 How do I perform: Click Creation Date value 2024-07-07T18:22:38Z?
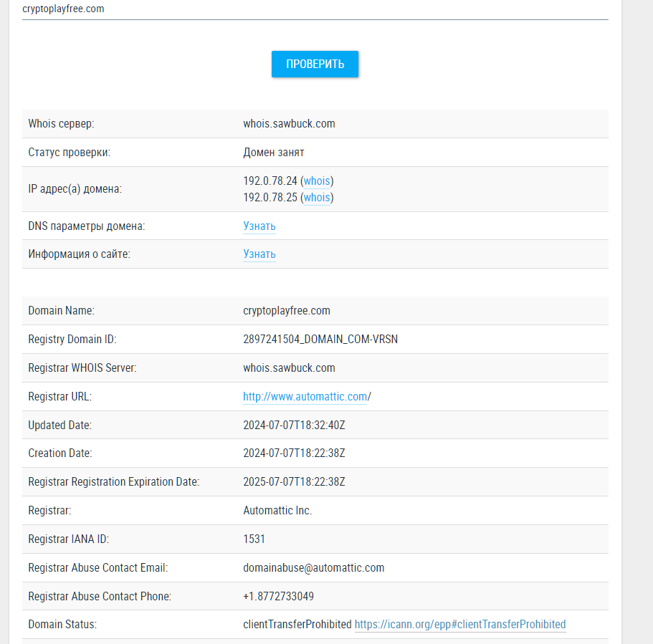[294, 453]
